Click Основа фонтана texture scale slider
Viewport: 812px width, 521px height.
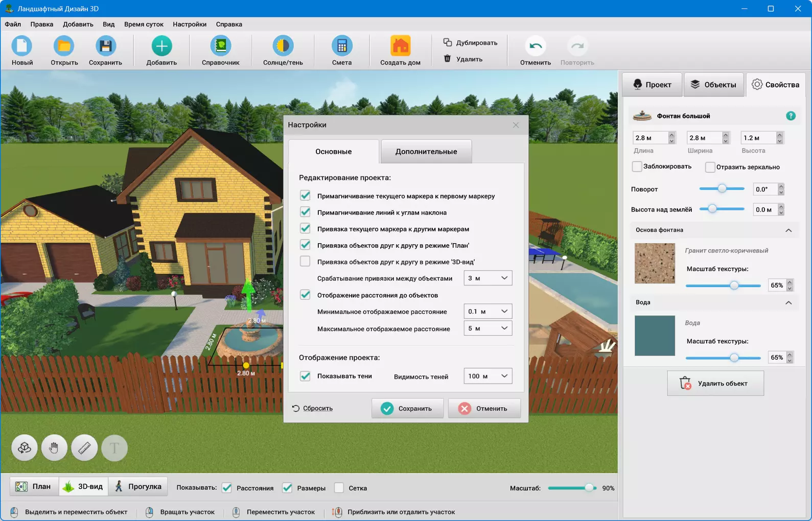[x=723, y=286]
